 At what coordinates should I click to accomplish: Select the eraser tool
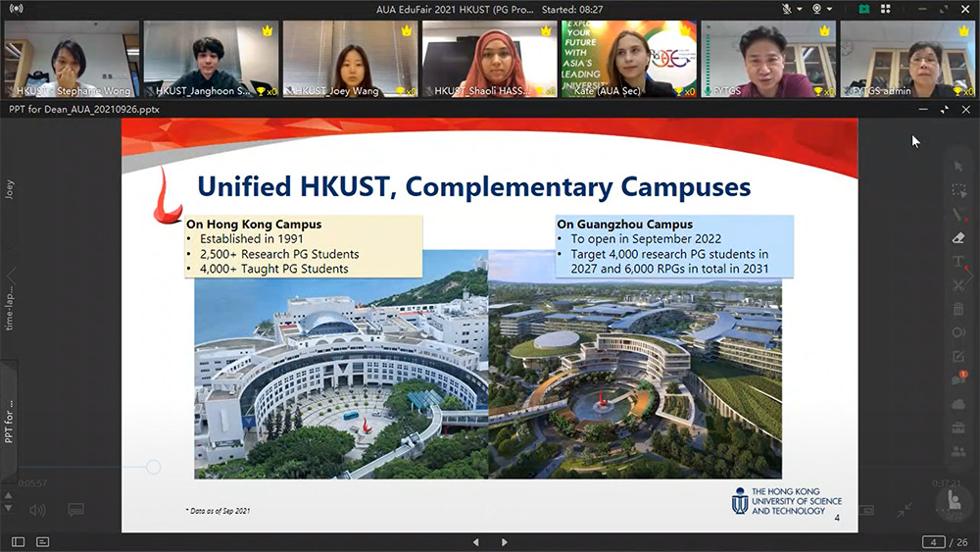[x=958, y=237]
